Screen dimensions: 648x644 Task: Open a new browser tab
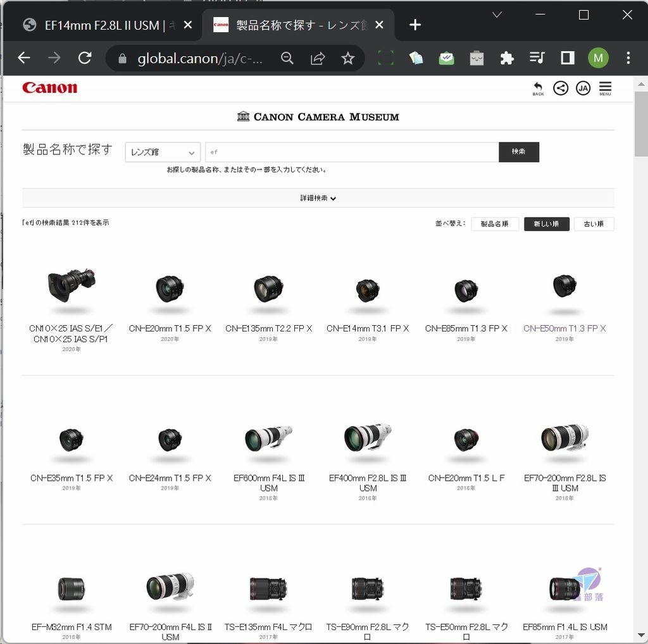(x=415, y=25)
